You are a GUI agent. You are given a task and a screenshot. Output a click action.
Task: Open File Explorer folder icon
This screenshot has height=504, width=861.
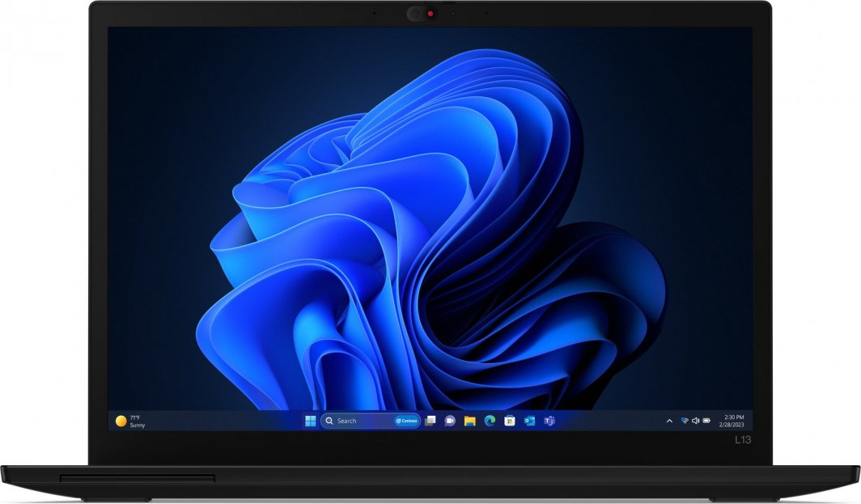click(469, 421)
